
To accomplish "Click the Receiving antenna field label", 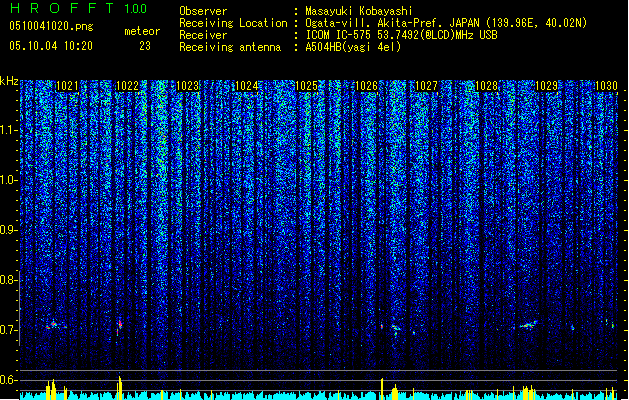I will pos(230,47).
